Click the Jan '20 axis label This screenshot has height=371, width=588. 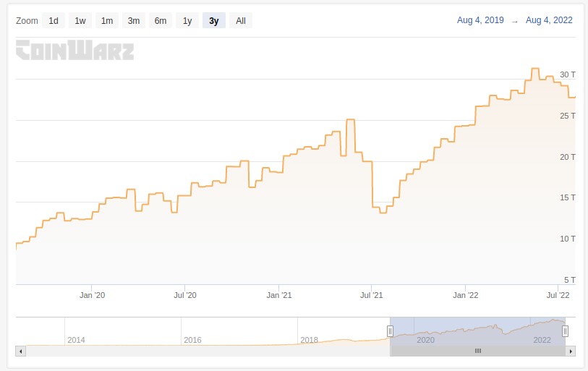[x=92, y=295]
